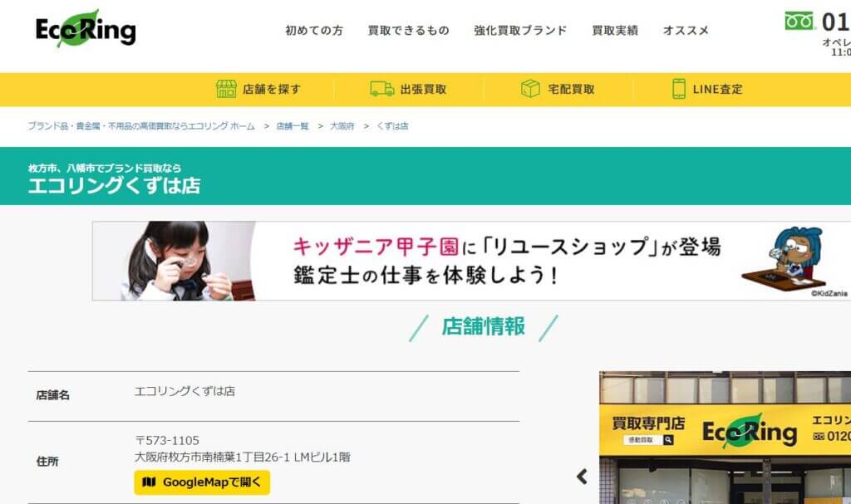Click the EcoRing storefront photo
Screen dimensions: 851x504
click(x=725, y=438)
